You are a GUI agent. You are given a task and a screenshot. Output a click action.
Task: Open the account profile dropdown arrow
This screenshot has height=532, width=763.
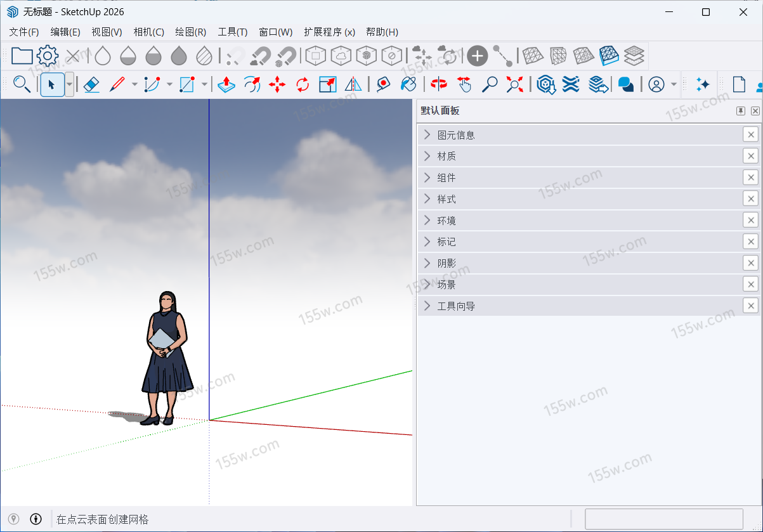coord(674,84)
